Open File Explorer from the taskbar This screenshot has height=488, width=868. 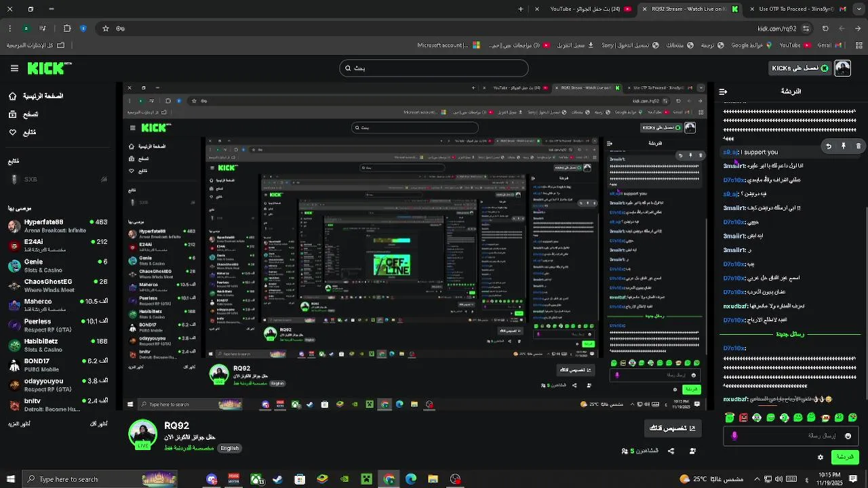point(433,479)
